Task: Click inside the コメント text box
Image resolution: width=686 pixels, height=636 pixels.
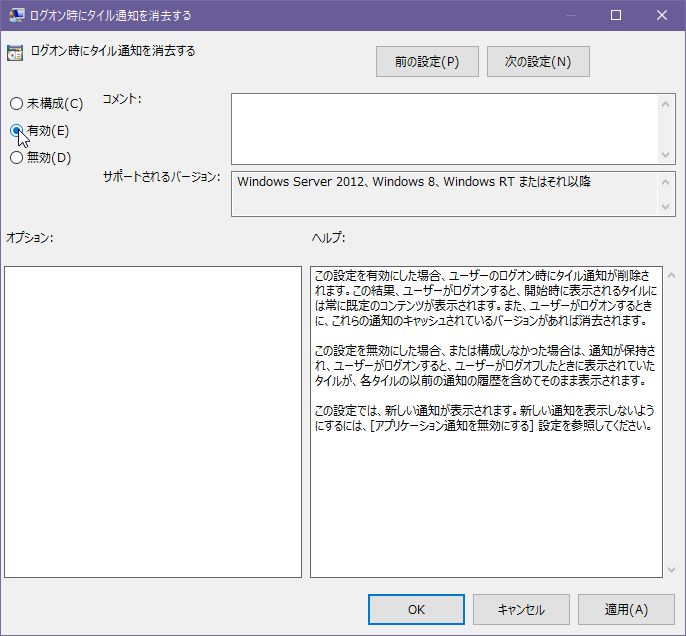Action: (x=444, y=129)
